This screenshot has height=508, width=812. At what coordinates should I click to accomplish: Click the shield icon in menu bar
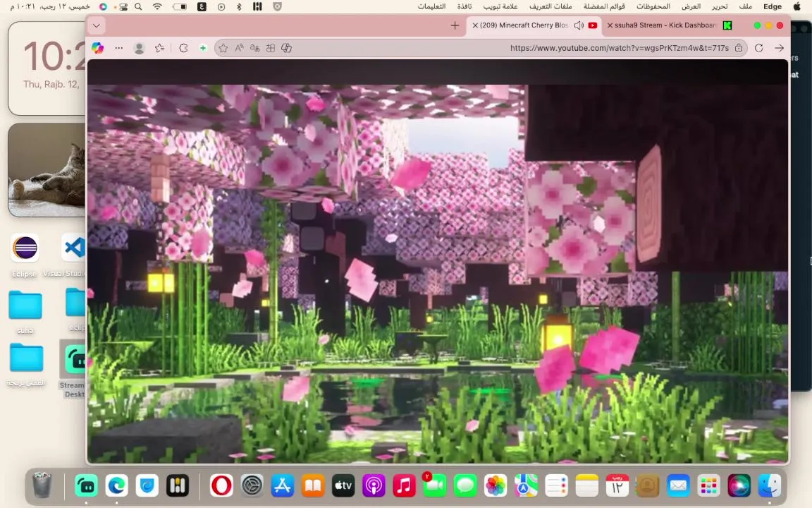coord(278,7)
